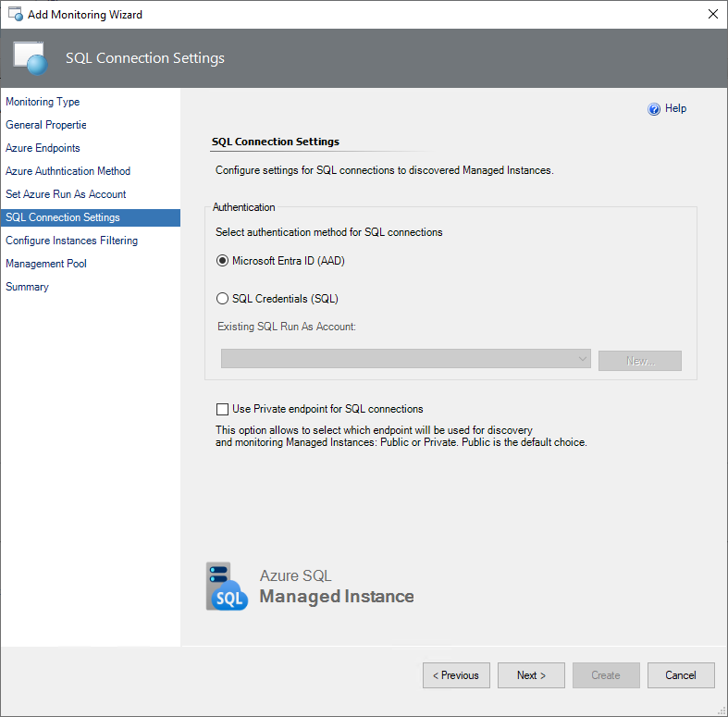This screenshot has height=717, width=728.
Task: Click the 'Public is the default choice' note
Action: coord(524,442)
